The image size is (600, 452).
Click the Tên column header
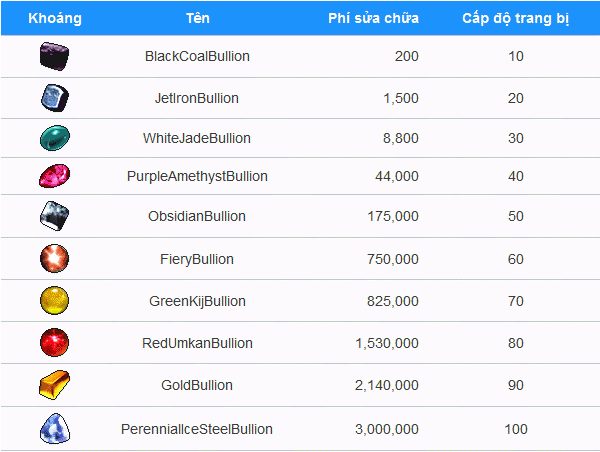point(197,18)
